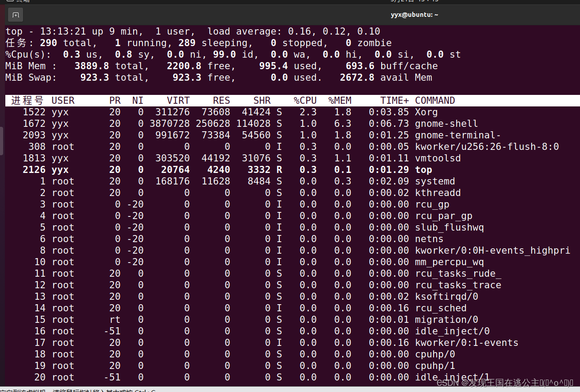Click the "kworker/0:1-events" command name
580x392 pixels.
coord(467,343)
